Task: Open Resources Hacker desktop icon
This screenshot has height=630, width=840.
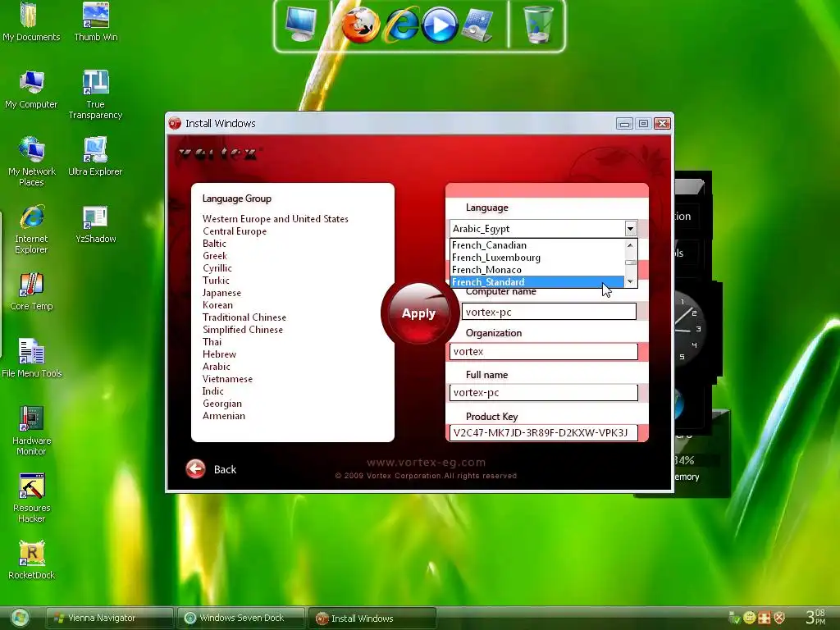Action: pos(31,498)
